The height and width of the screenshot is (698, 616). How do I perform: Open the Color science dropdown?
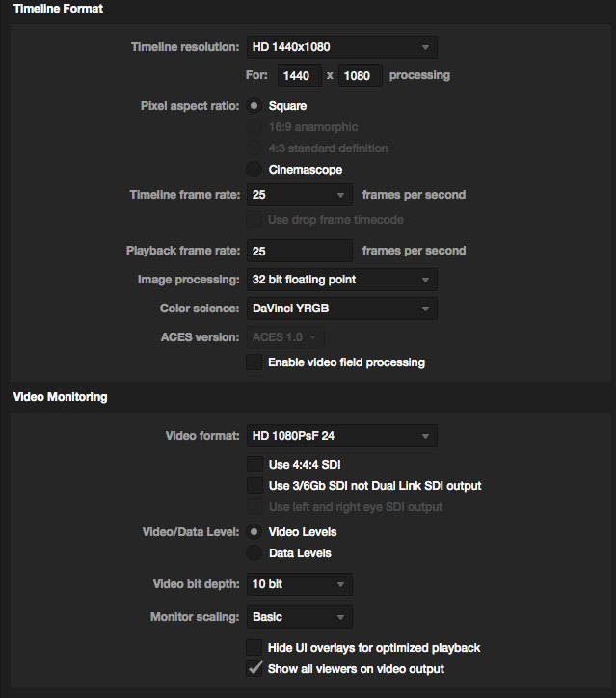click(342, 309)
